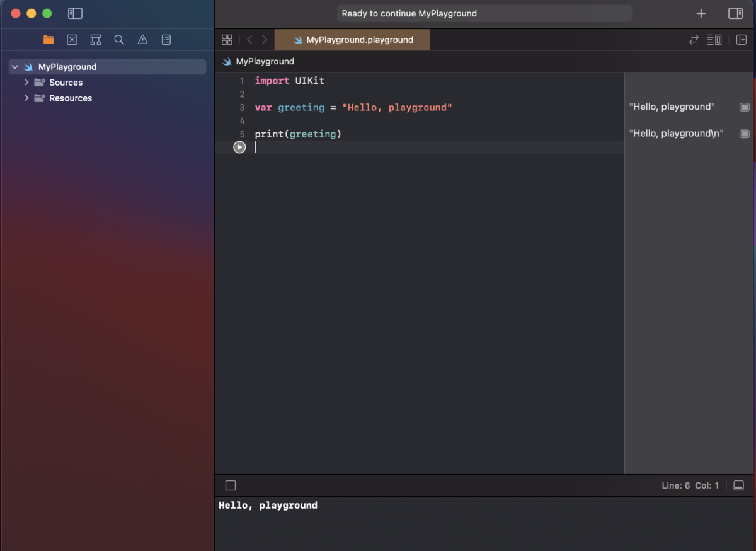
Task: Collapse the MyPlayground project tree
Action: (15, 67)
